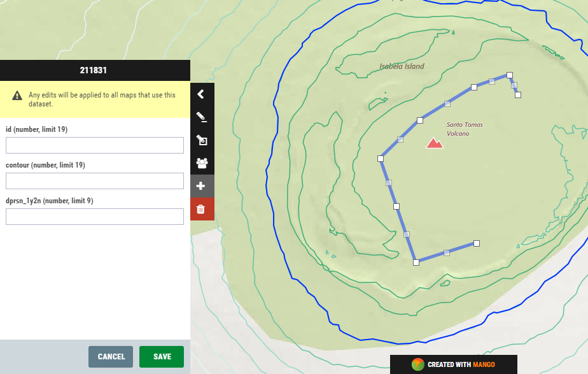Click the id (number, limit 19) label
The image size is (588, 374).
(36, 129)
